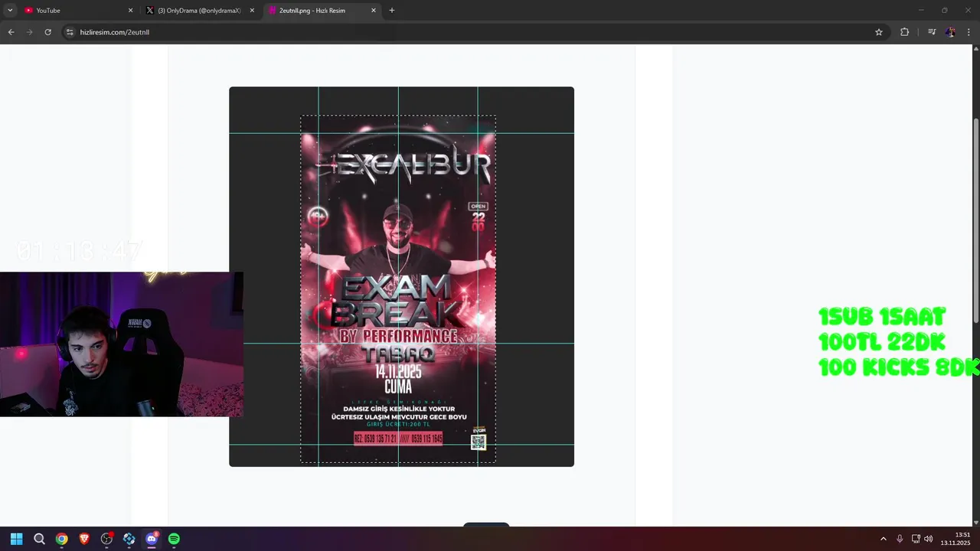The height and width of the screenshot is (551, 980).
Task: Click the page vertical scrollbar
Action: (975, 222)
